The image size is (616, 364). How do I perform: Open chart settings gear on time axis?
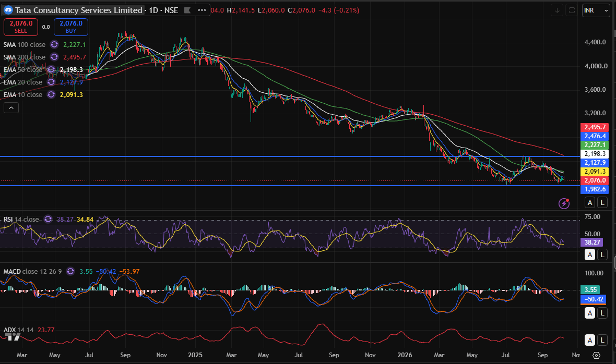point(596,355)
